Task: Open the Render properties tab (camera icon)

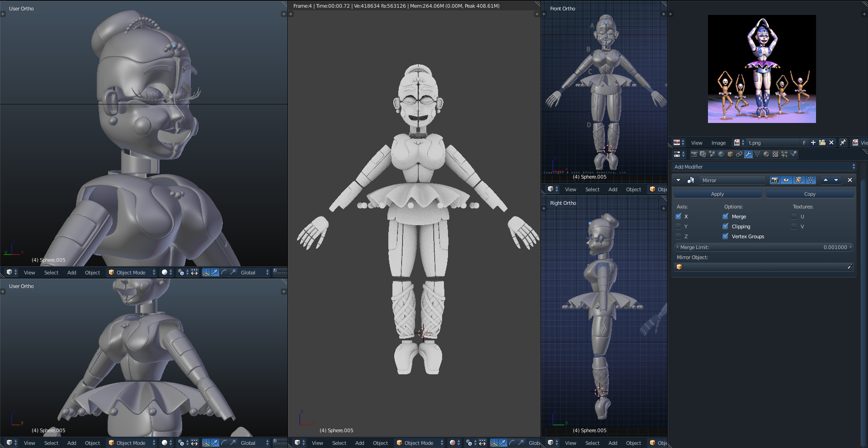Action: tap(694, 154)
